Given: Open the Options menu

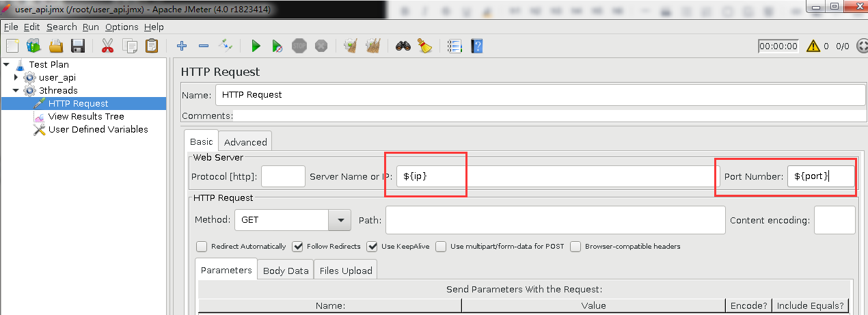Looking at the screenshot, I should coord(122,27).
